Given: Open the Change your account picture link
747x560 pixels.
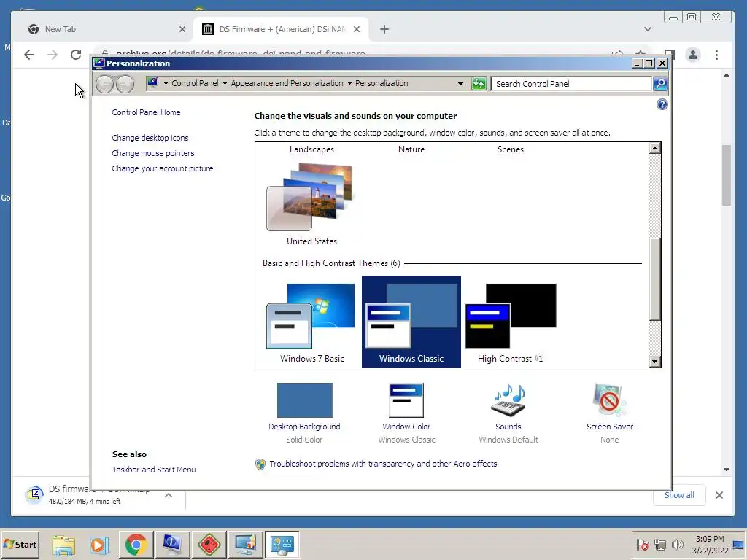Looking at the screenshot, I should [x=163, y=168].
